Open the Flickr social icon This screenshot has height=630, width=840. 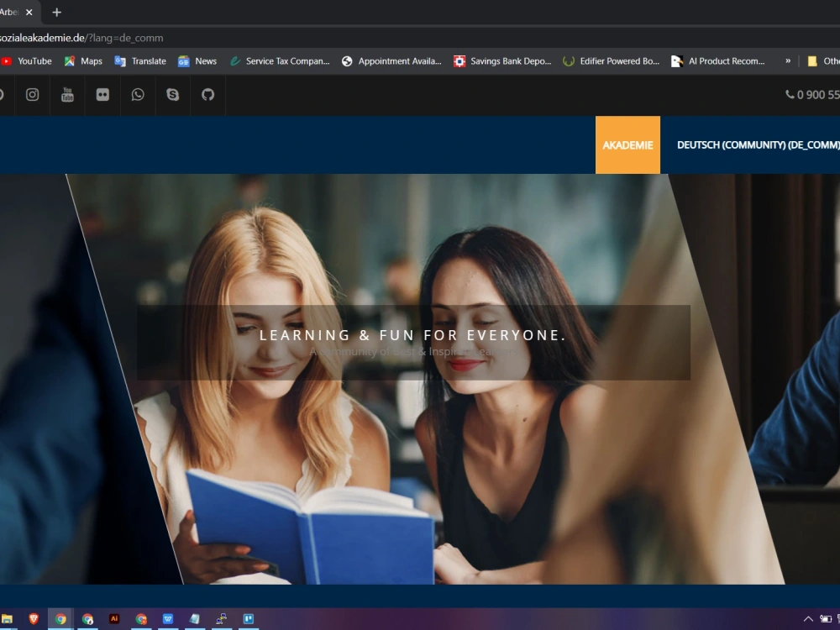(102, 95)
